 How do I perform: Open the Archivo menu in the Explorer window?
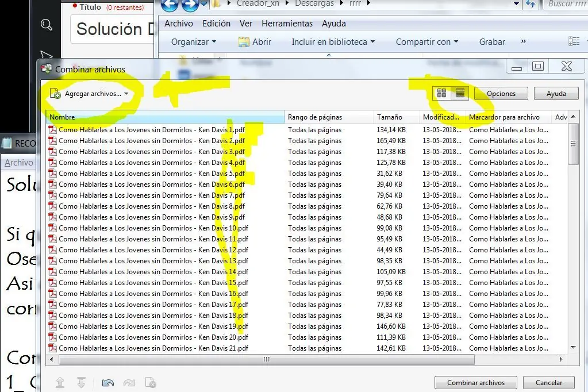179,23
